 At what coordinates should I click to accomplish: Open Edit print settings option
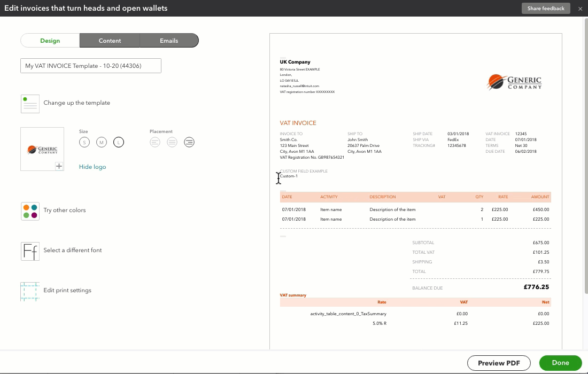click(67, 291)
